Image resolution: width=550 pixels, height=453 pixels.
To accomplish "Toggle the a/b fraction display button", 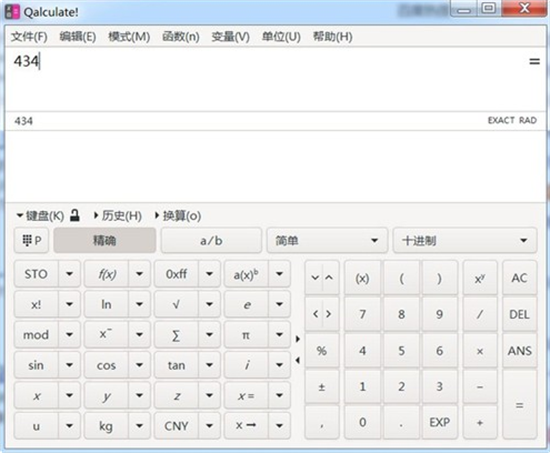I will tap(211, 240).
